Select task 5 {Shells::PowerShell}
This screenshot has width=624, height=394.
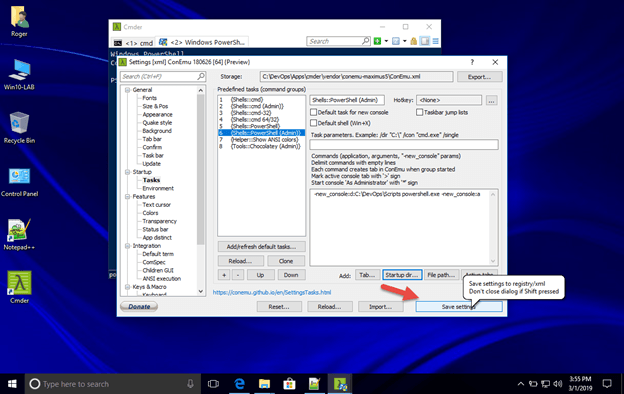261,126
